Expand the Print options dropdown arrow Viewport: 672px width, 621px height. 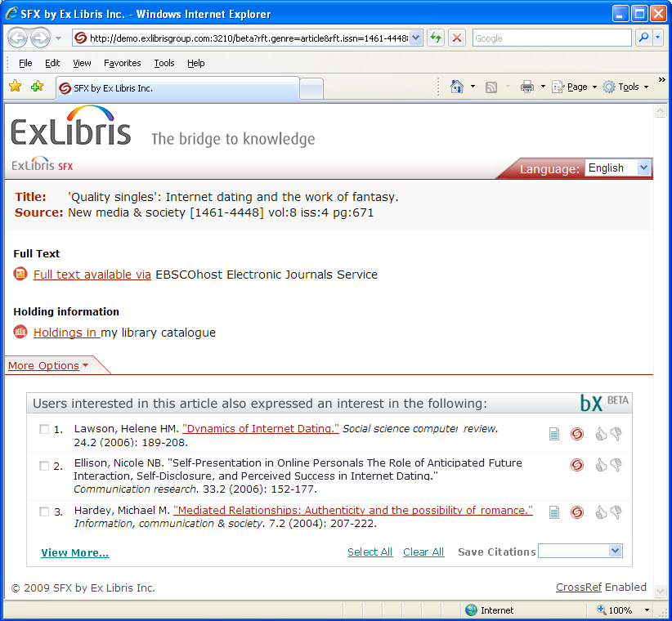[543, 87]
